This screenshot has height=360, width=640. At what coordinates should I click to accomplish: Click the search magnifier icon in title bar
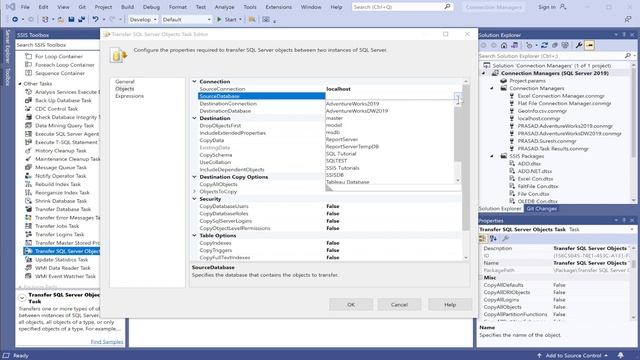point(447,7)
